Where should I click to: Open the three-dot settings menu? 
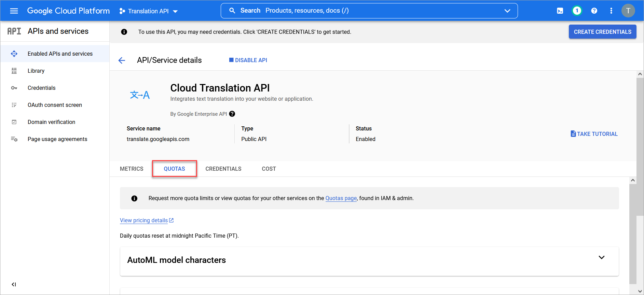point(611,11)
